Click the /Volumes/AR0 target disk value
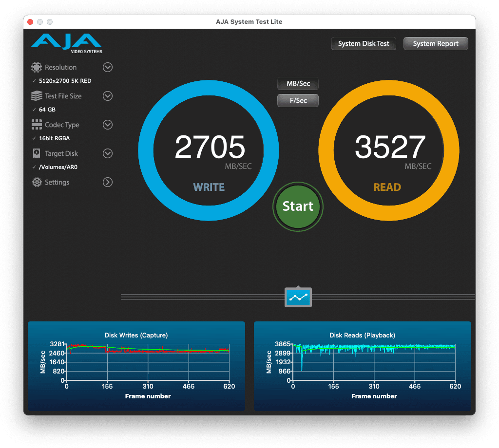 (x=58, y=167)
